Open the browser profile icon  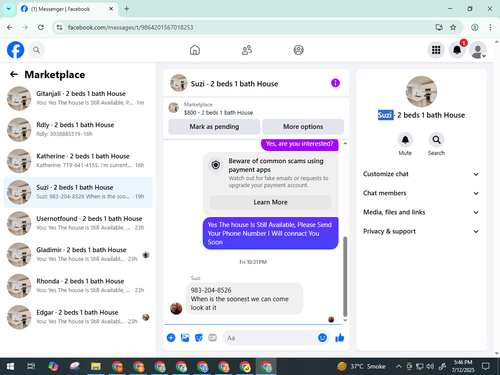tap(475, 27)
